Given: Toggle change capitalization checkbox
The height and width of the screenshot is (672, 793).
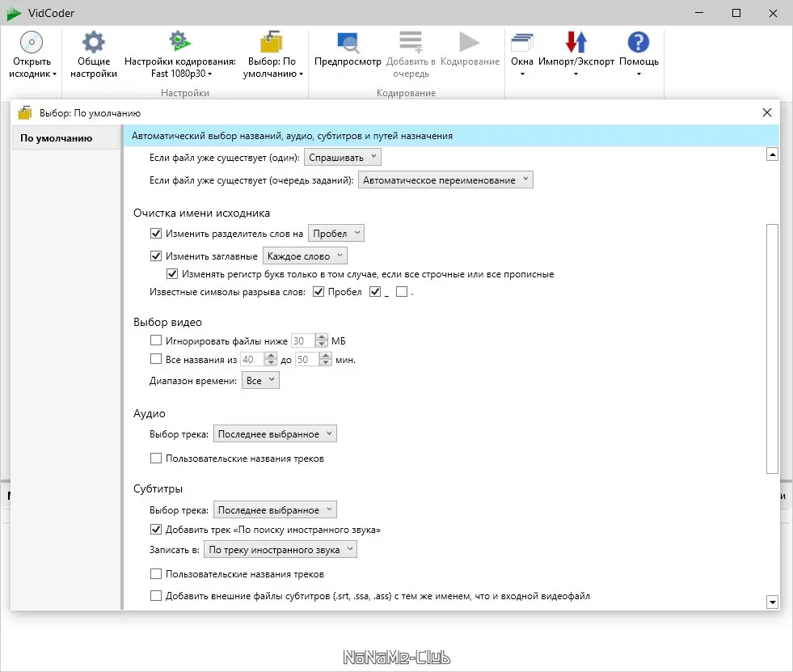Looking at the screenshot, I should pyautogui.click(x=156, y=256).
